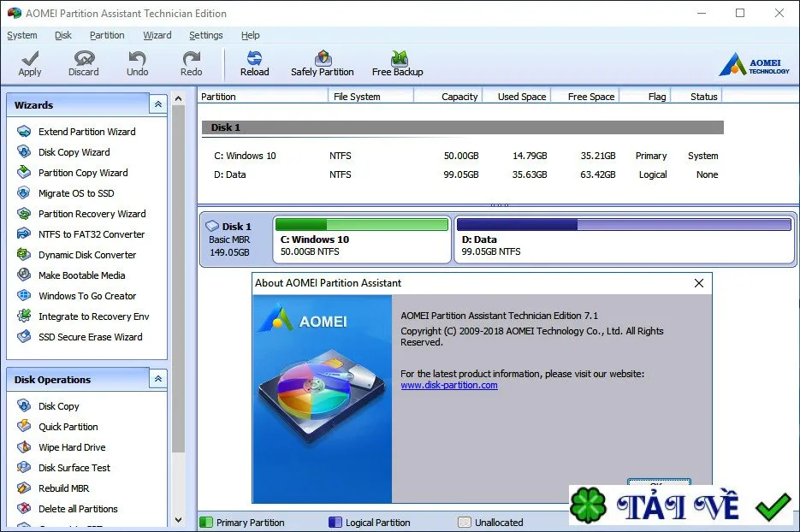Open the Safely Partition tool
This screenshot has height=532, width=800.
322,64
